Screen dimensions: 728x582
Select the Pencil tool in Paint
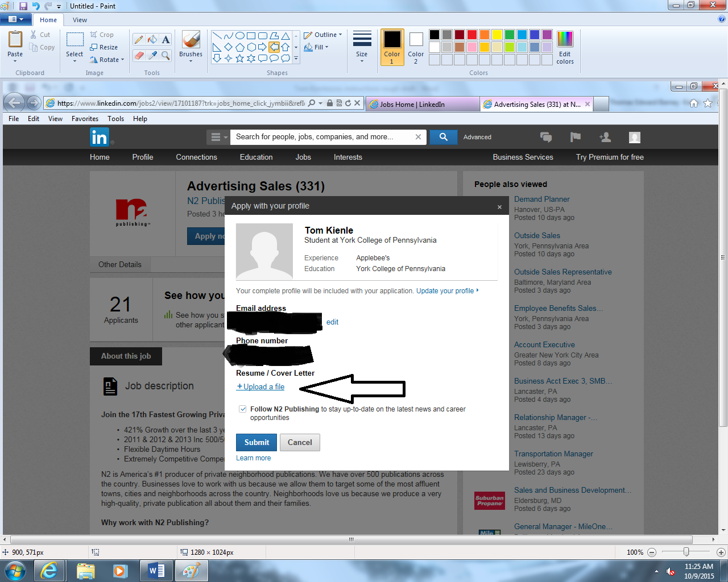pos(139,39)
